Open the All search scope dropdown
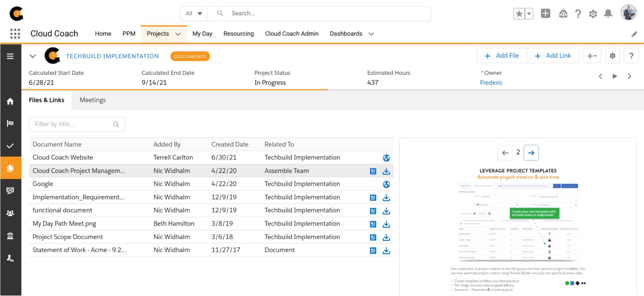644x296 pixels. (194, 13)
